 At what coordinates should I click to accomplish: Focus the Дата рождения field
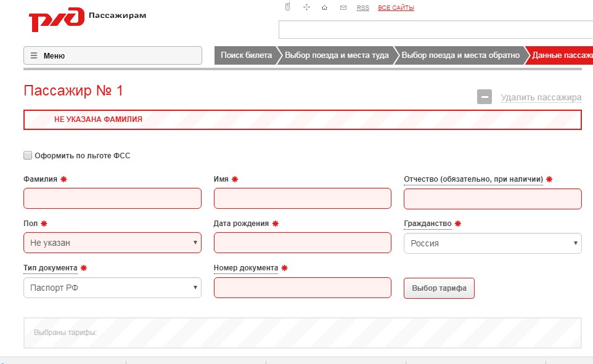(302, 243)
